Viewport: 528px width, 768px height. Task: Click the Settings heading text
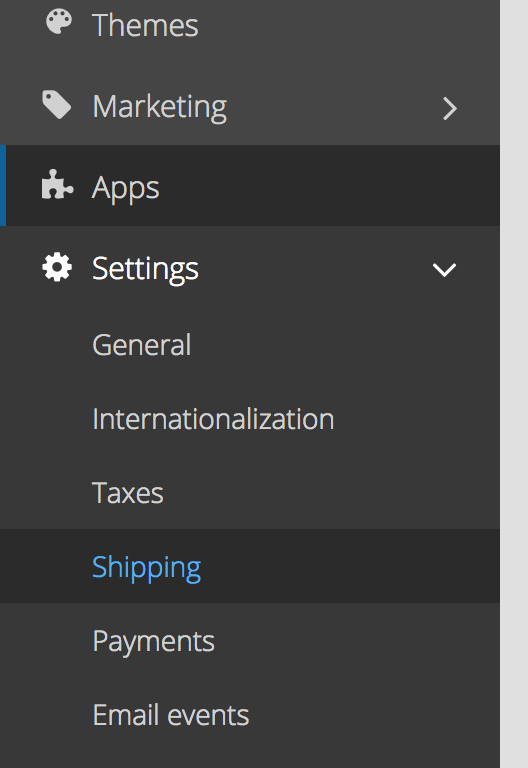(145, 269)
